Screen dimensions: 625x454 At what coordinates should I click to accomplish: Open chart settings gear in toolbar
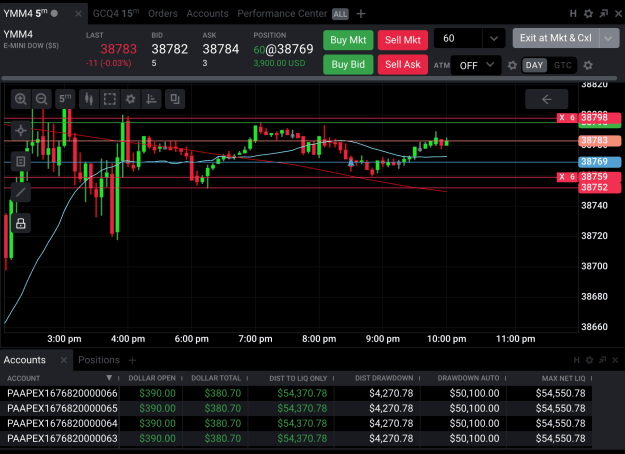click(x=130, y=99)
